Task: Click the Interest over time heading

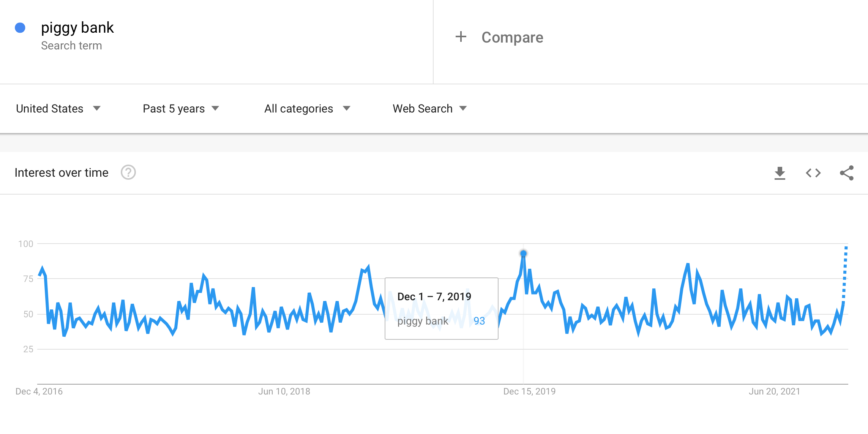Action: point(62,173)
